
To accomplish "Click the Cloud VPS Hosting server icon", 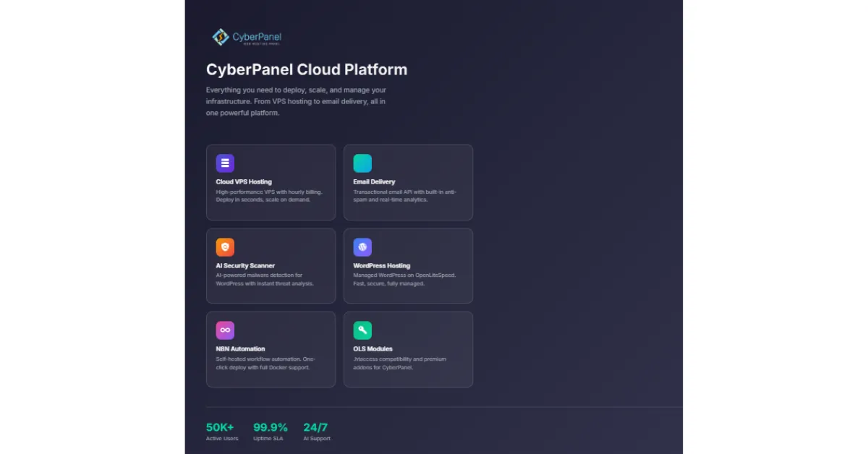I will tap(225, 163).
